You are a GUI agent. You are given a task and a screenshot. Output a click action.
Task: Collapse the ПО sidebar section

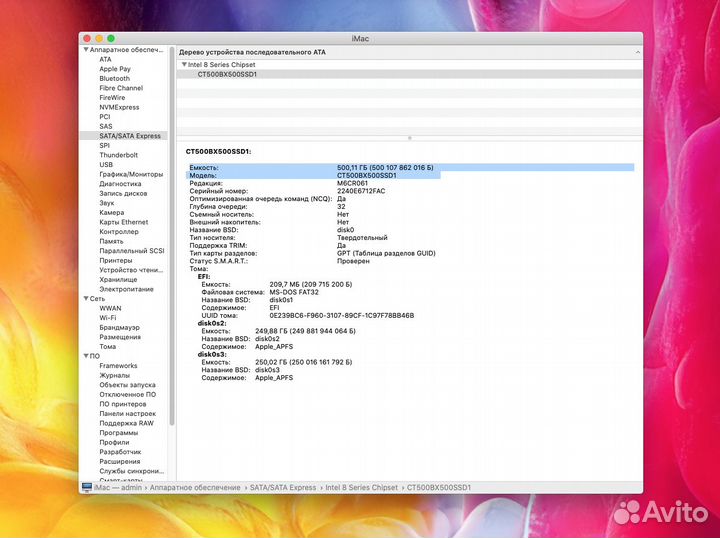[x=86, y=356]
